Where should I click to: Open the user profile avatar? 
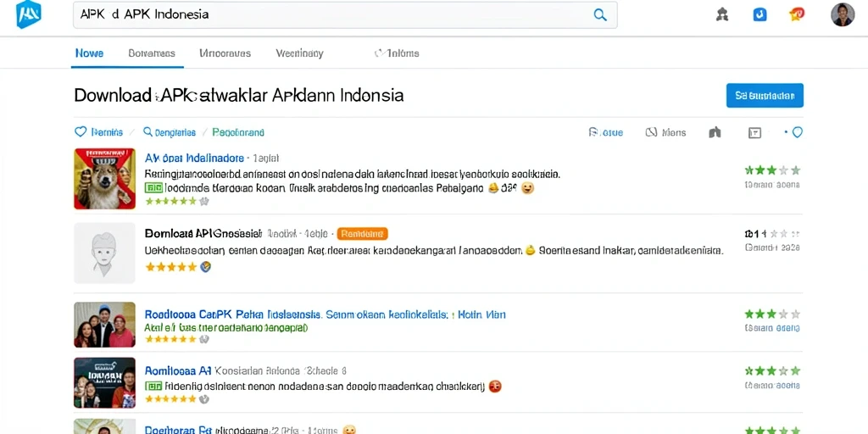pyautogui.click(x=843, y=14)
